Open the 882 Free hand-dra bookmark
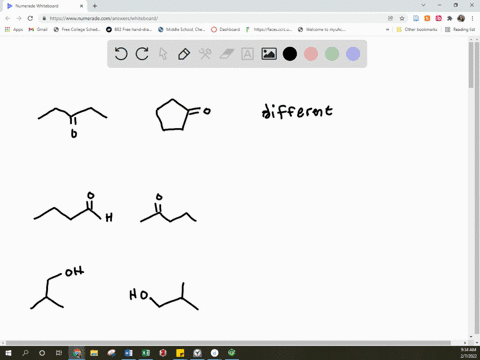 pyautogui.click(x=129, y=29)
